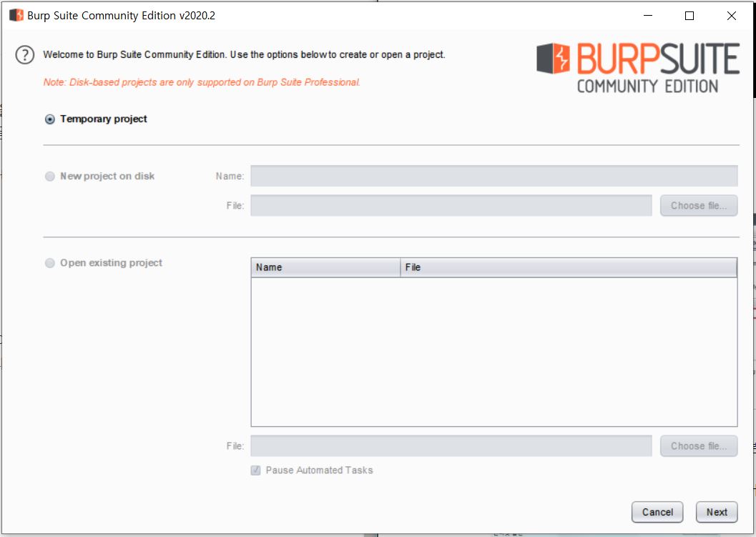Click the Cancel button
This screenshot has height=537, width=756.
657,512
